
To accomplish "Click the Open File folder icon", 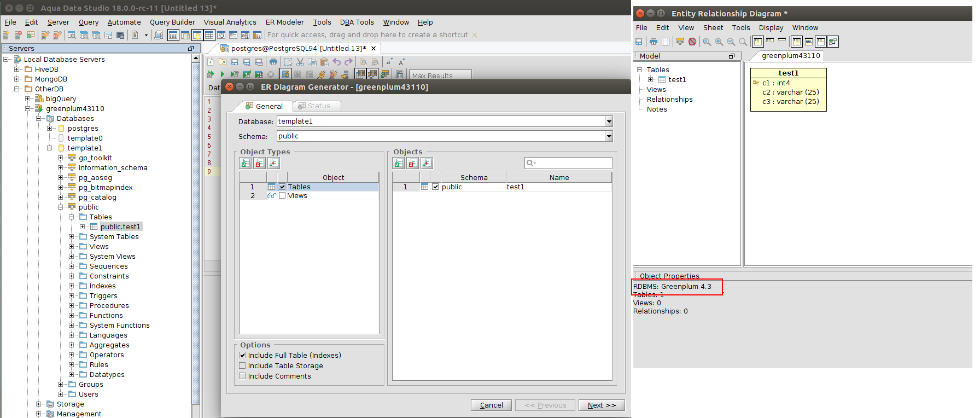I will click(x=223, y=62).
